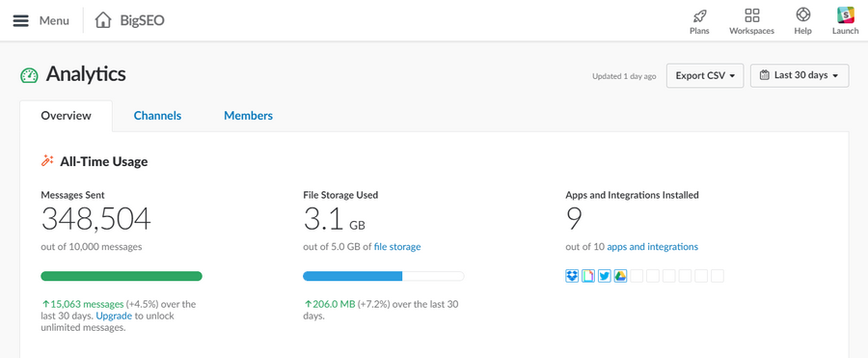Click the green Messages Sent progress bar
The height and width of the screenshot is (358, 868).
(122, 276)
